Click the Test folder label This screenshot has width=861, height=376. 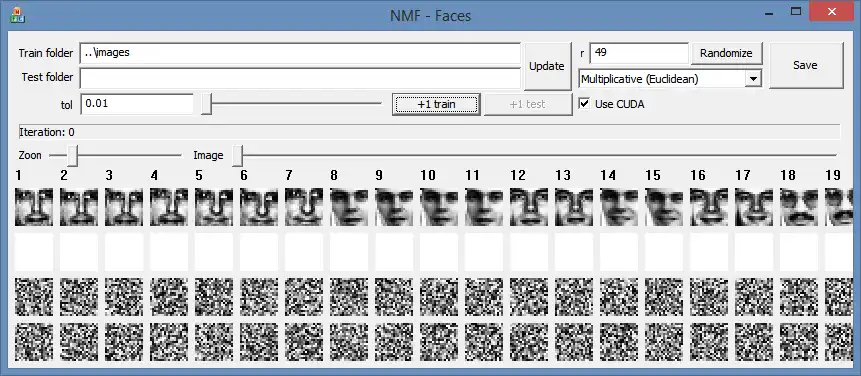tap(47, 77)
